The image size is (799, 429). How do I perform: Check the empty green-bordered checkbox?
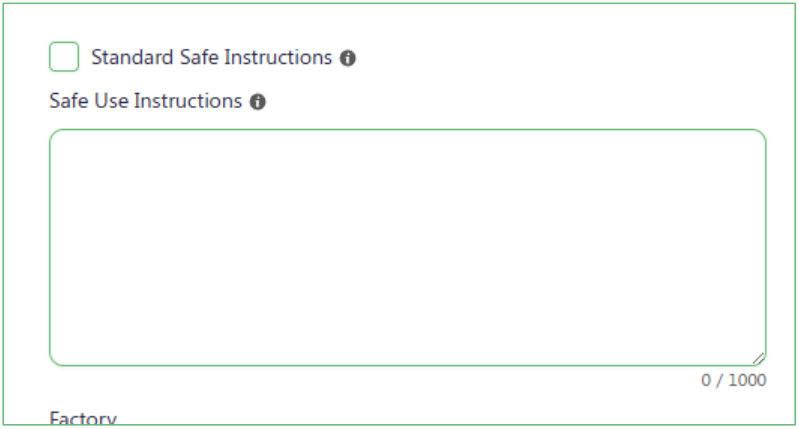[64, 57]
